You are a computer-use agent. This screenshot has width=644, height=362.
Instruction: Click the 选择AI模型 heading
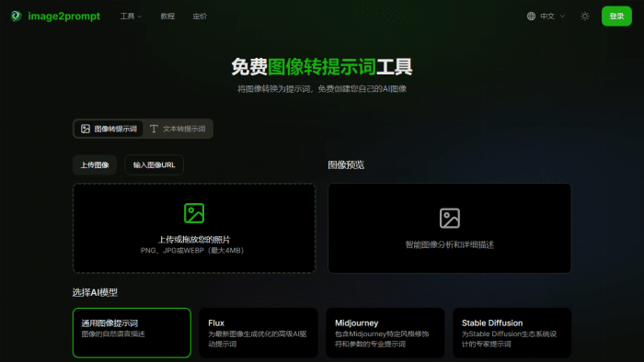click(x=95, y=292)
